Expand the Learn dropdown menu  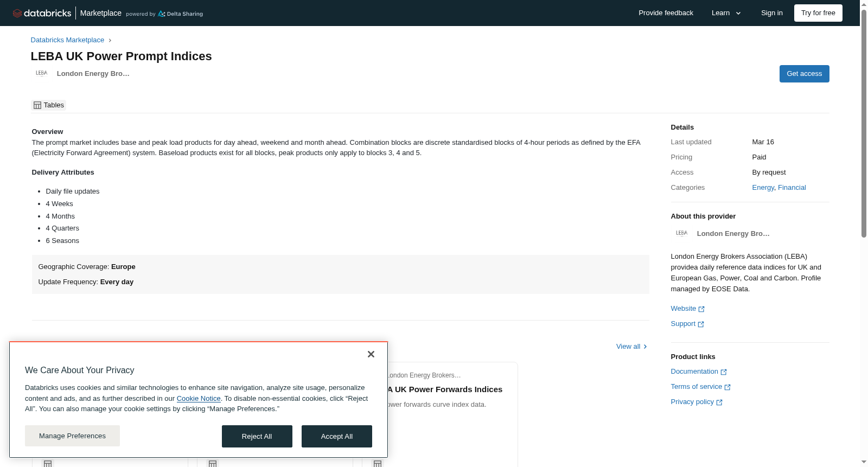[x=726, y=13]
